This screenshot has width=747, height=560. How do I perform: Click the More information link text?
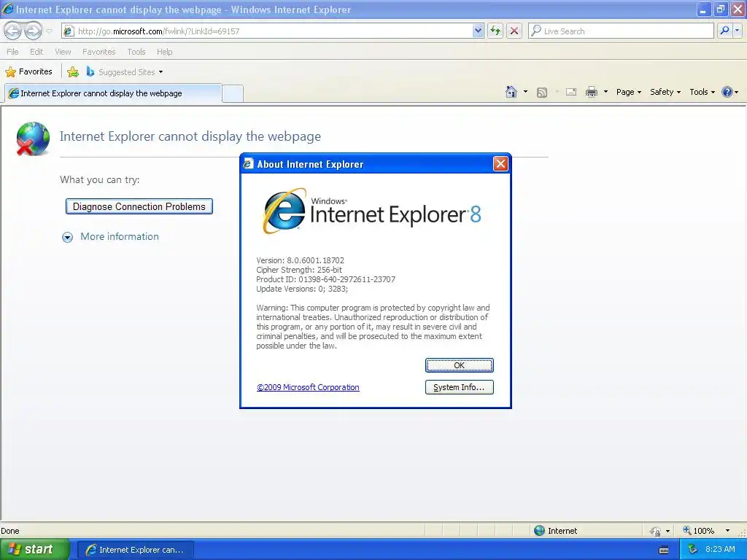click(x=120, y=237)
